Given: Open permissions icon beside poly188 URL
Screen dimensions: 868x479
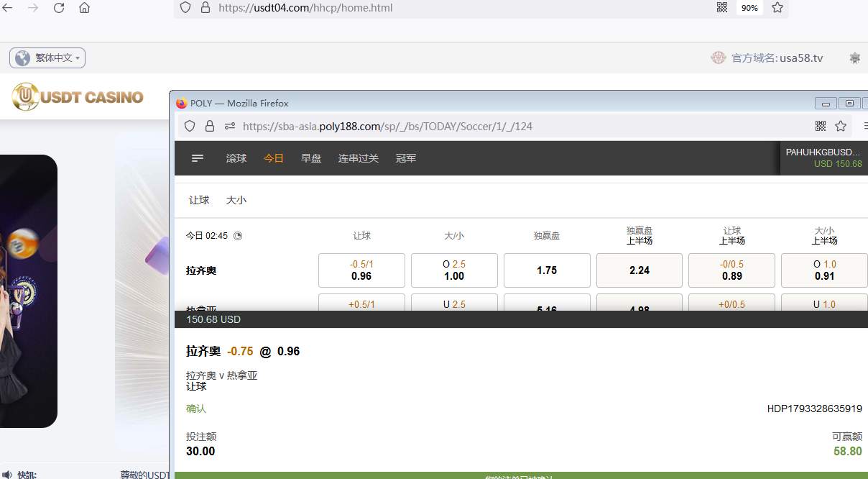Looking at the screenshot, I should point(230,126).
